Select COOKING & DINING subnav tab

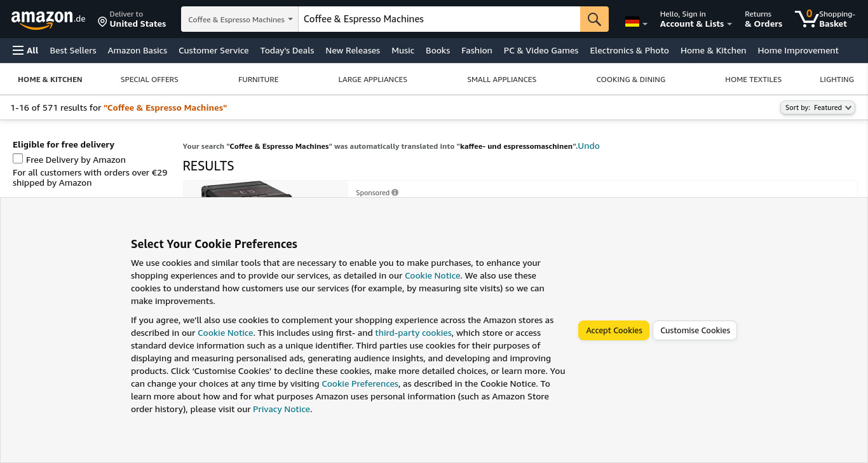[631, 79]
